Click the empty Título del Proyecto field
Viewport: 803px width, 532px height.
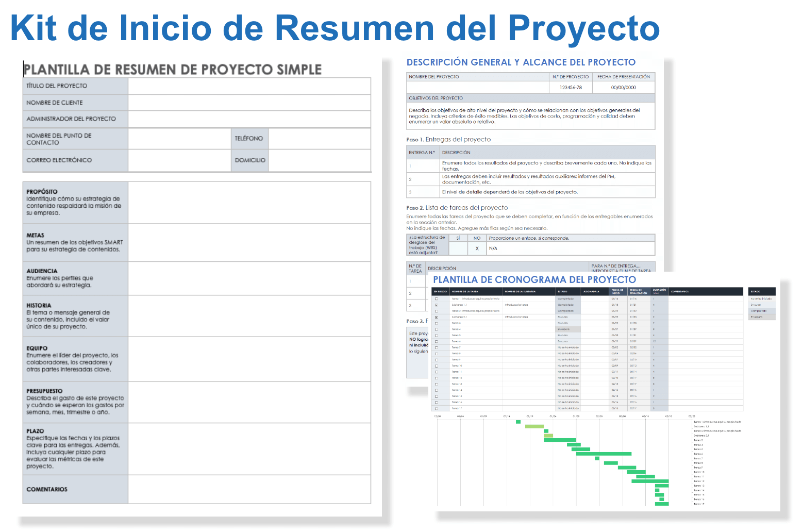[x=249, y=86]
